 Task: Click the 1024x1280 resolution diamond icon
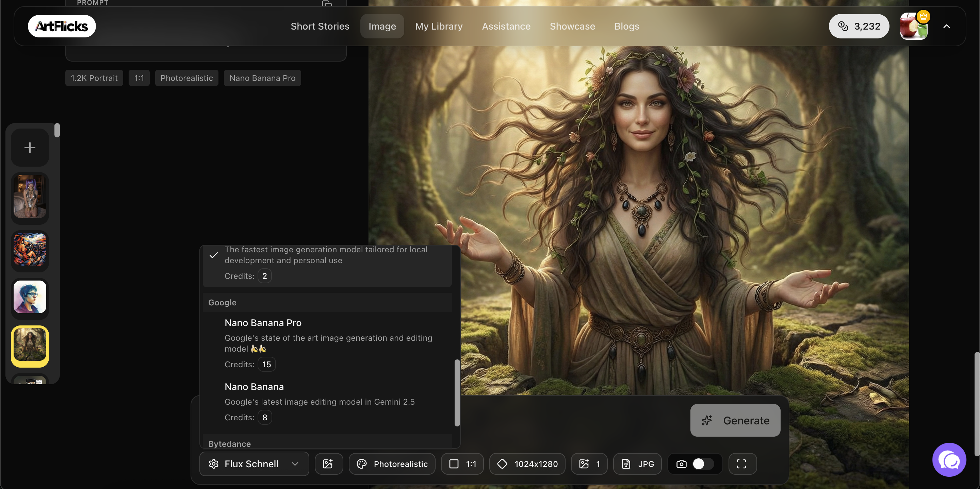coord(503,463)
